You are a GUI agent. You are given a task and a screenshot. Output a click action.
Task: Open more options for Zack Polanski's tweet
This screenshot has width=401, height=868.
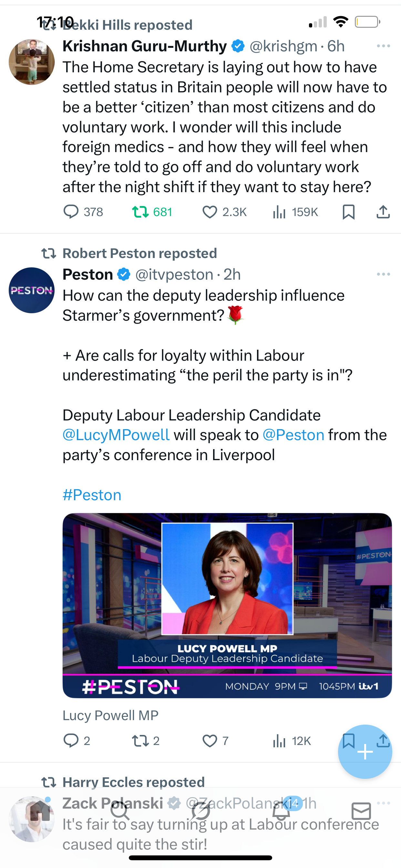383,803
